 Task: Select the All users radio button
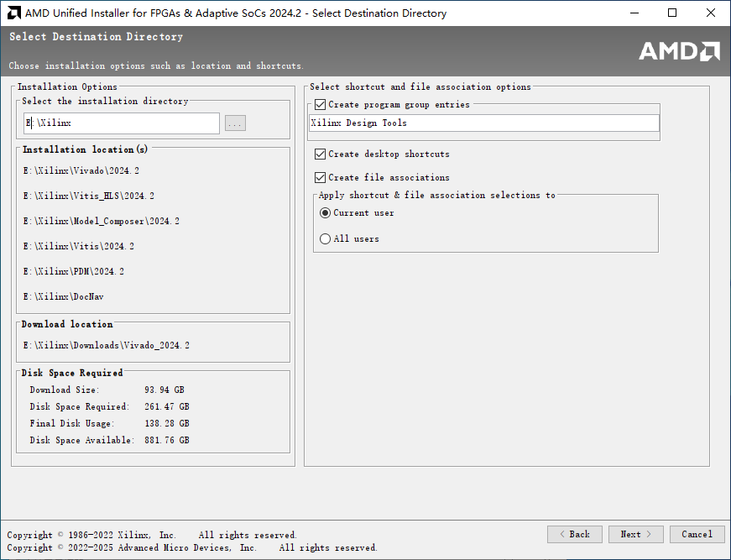[325, 238]
